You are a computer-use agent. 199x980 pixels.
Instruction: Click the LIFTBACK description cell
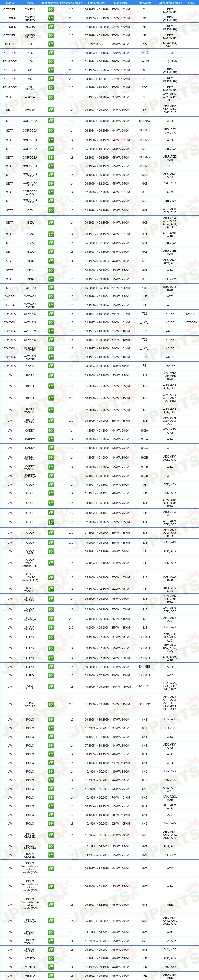[191, 323]
